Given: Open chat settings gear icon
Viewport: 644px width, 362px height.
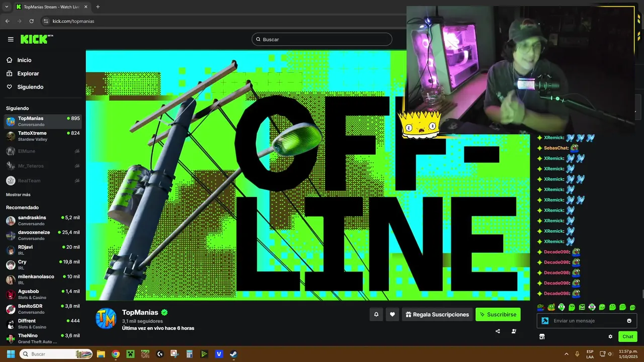Looking at the screenshot, I should [x=610, y=336].
